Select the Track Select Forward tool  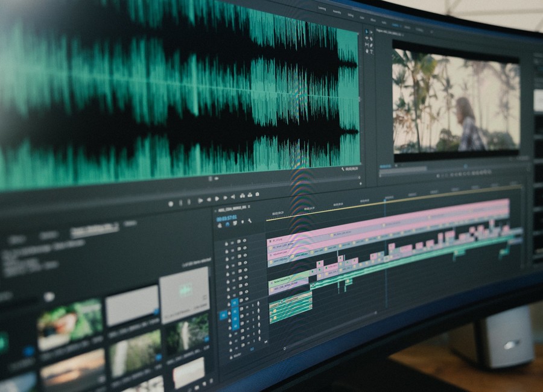pos(371,32)
